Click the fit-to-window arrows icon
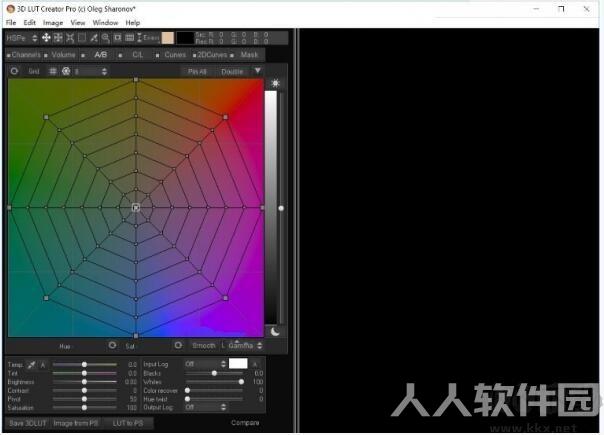 (x=70, y=38)
